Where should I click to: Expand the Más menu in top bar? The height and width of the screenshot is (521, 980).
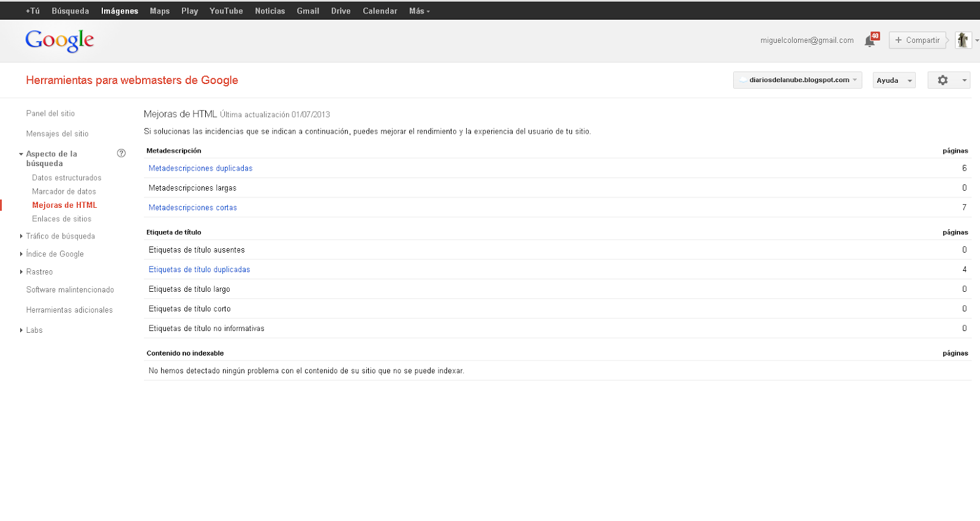tap(420, 11)
